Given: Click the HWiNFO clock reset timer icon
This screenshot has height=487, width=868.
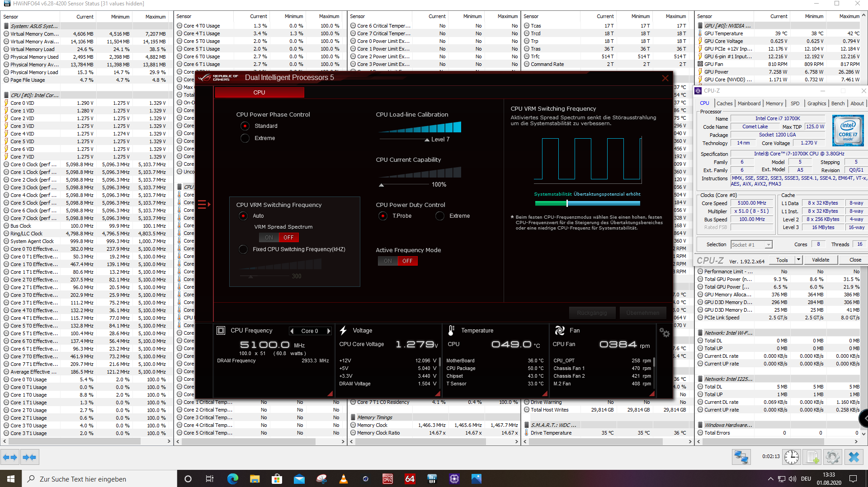Looking at the screenshot, I should tap(792, 457).
